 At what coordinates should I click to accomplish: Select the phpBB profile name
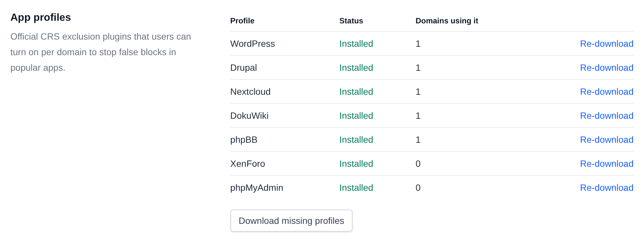(x=244, y=140)
